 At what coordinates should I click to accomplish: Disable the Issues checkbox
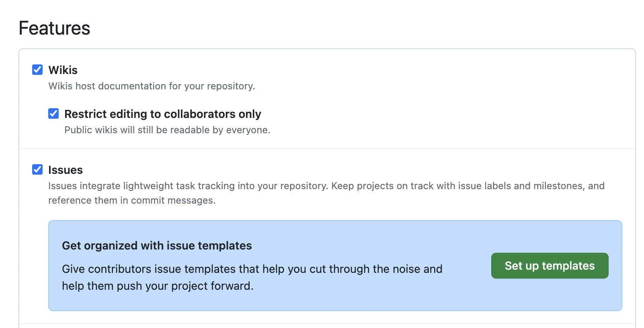coord(37,169)
